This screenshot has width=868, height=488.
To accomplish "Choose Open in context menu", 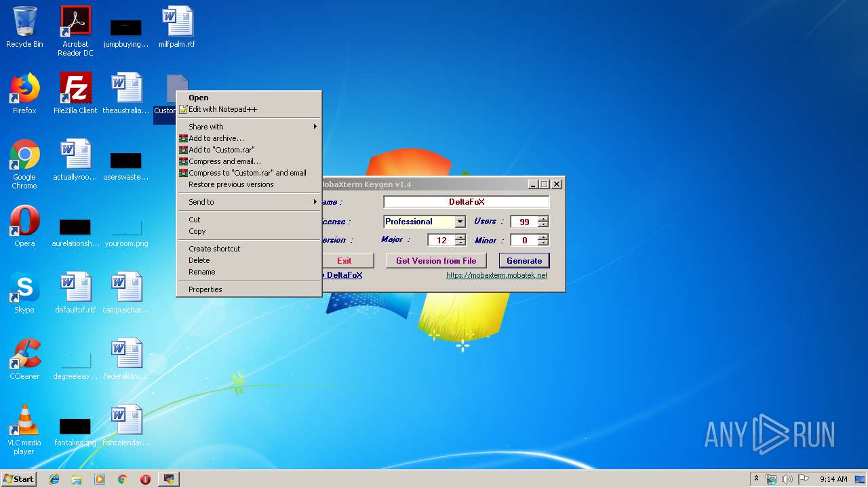I will click(249, 98).
